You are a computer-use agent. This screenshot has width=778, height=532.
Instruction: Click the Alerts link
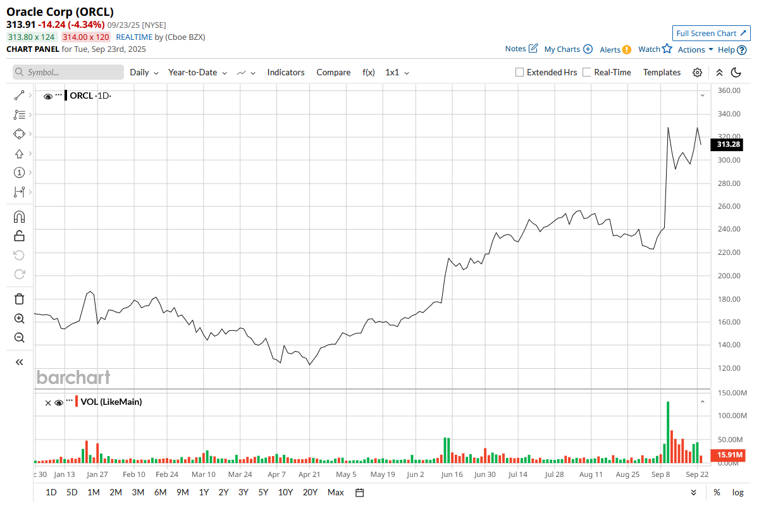click(610, 49)
